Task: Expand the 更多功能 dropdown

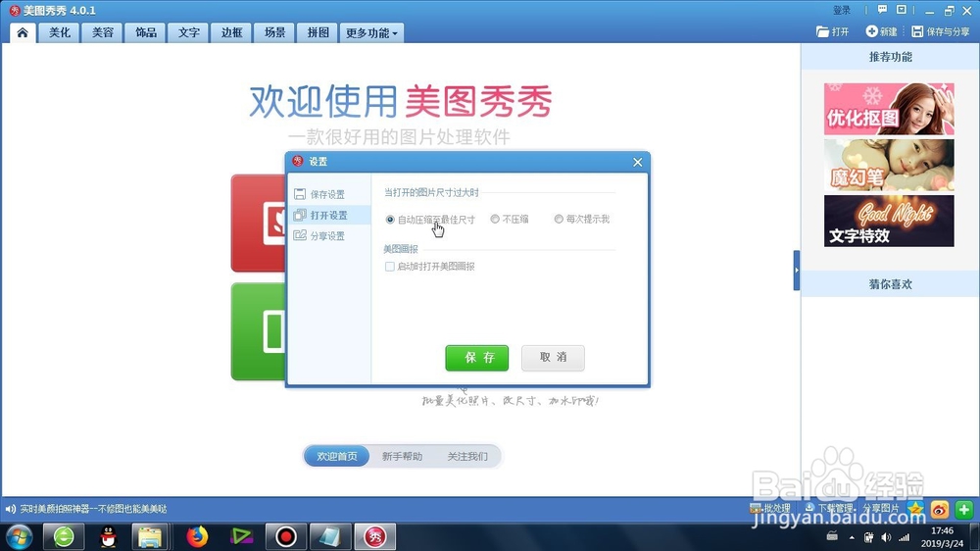Action: 371,32
